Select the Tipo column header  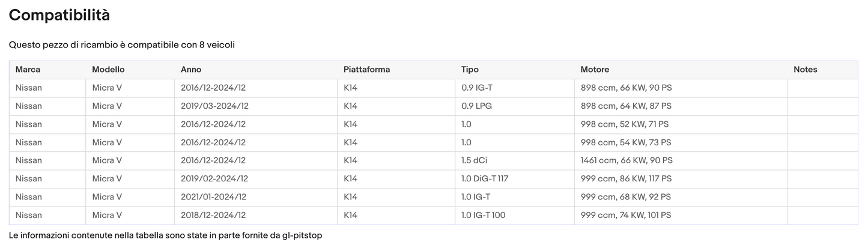coord(470,70)
